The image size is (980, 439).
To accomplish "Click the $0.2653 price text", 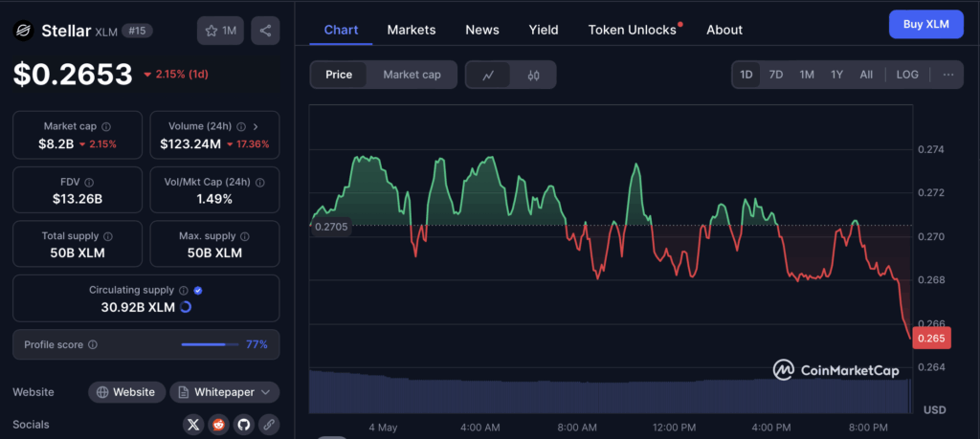I will pyautogui.click(x=73, y=75).
